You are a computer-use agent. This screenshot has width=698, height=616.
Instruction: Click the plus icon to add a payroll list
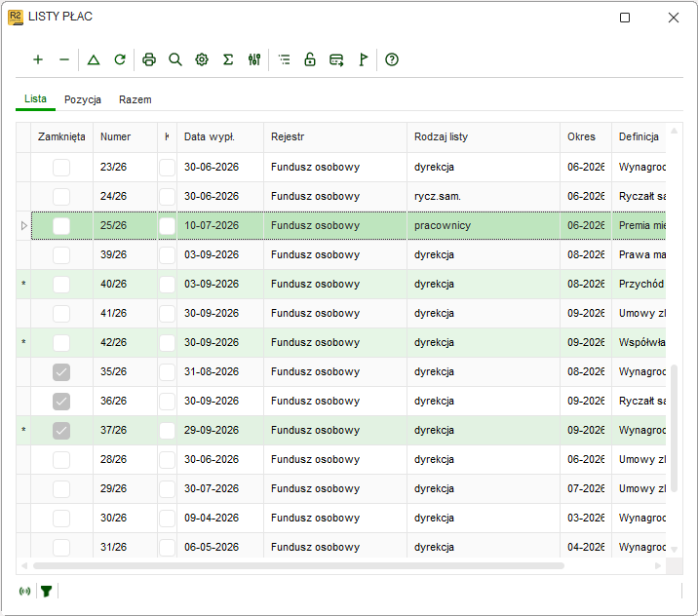pyautogui.click(x=38, y=59)
